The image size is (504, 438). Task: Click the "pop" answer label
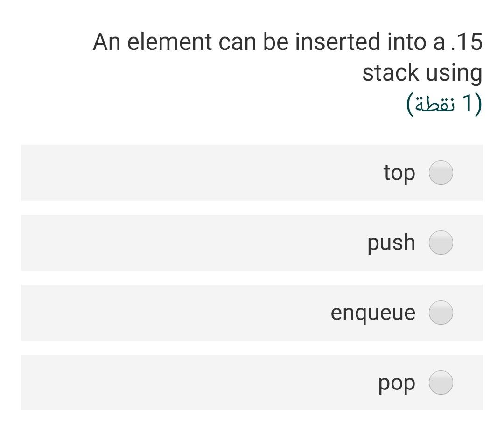click(x=396, y=383)
